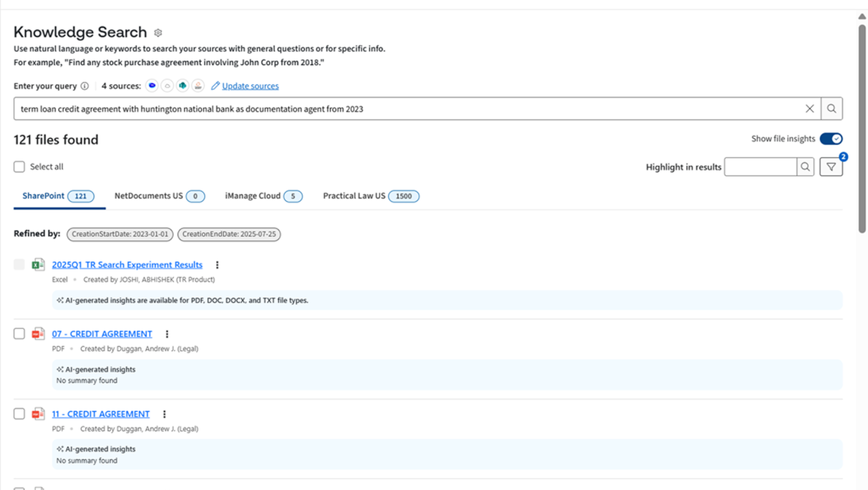Switch to the iManage Cloud tab
This screenshot has width=868, height=490.
coord(263,196)
